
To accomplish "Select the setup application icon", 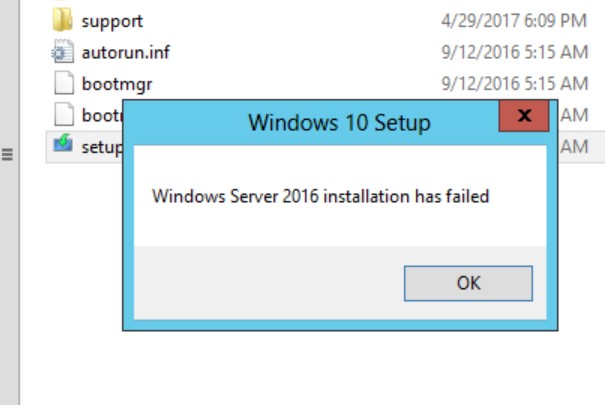I will pyautogui.click(x=62, y=146).
